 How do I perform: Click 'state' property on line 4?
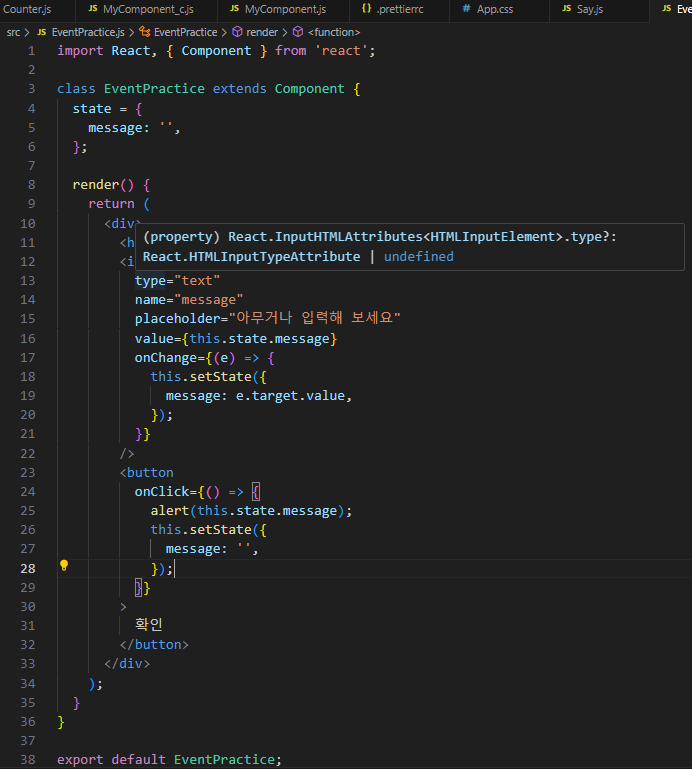click(x=92, y=109)
